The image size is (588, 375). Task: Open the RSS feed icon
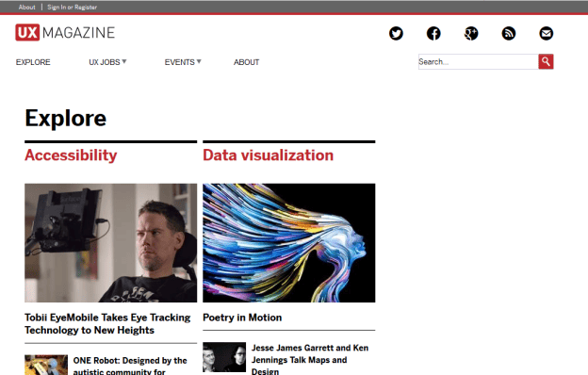[x=509, y=33]
